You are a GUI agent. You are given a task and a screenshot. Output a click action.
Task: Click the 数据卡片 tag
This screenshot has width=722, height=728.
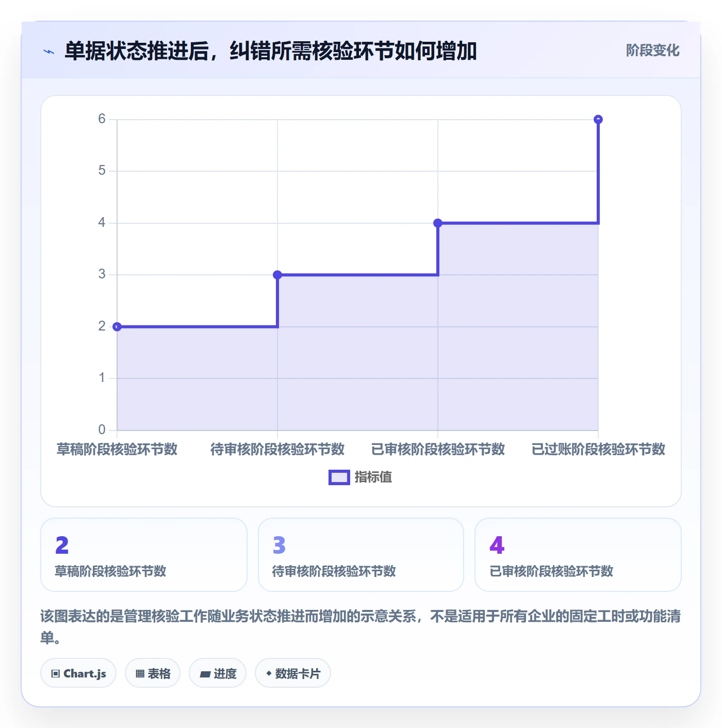tap(293, 673)
